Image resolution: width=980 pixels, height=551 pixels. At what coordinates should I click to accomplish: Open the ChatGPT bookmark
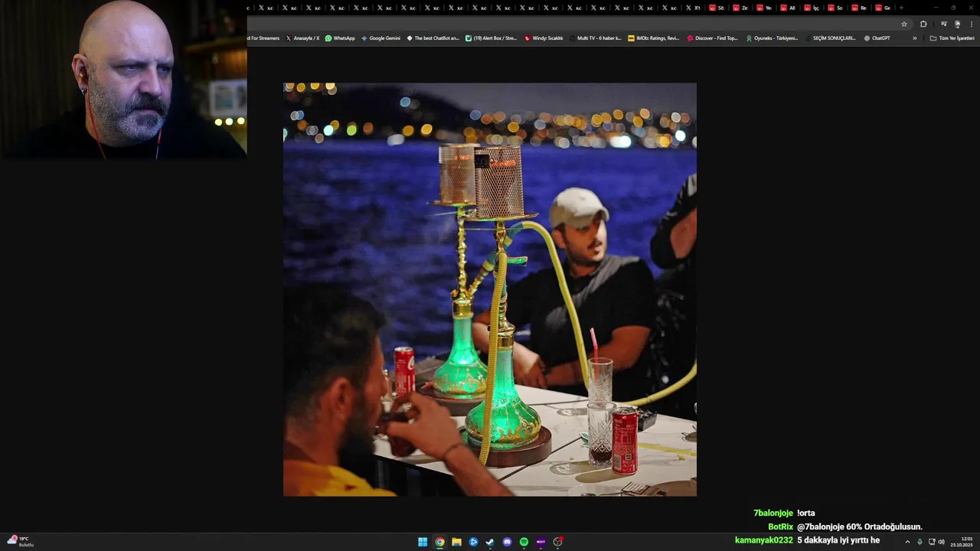click(x=877, y=37)
